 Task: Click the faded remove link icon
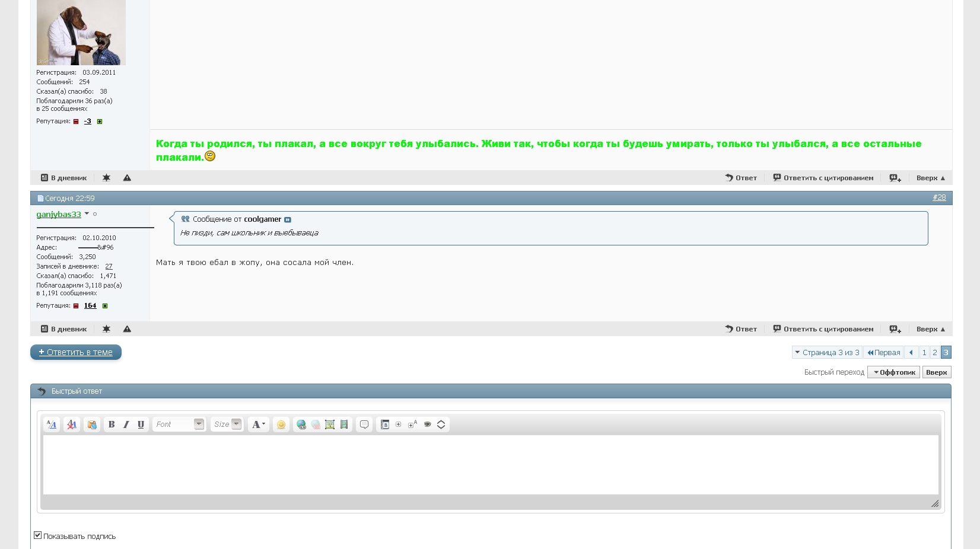pos(316,424)
